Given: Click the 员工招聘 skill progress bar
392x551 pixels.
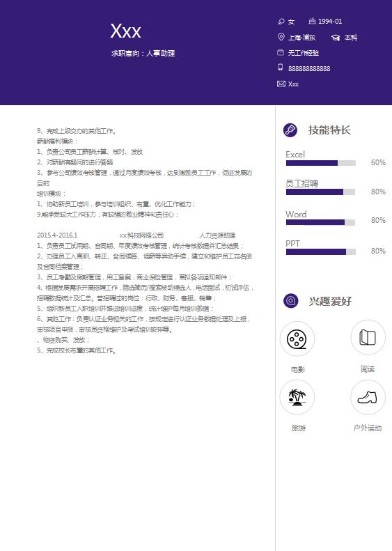Looking at the screenshot, I should tap(321, 192).
